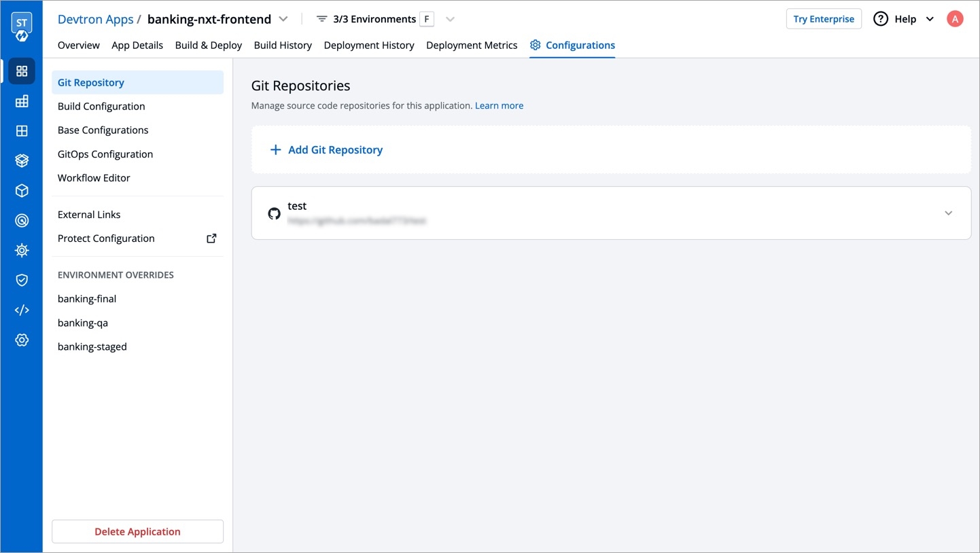The height and width of the screenshot is (553, 980).
Task: Click the code brackets icon in sidebar
Action: [22, 310]
